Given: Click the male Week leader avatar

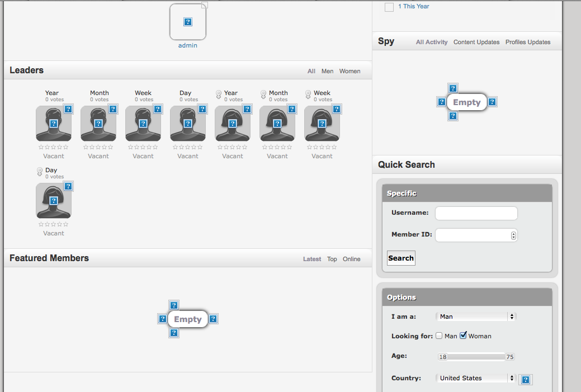Looking at the screenshot, I should tap(143, 124).
